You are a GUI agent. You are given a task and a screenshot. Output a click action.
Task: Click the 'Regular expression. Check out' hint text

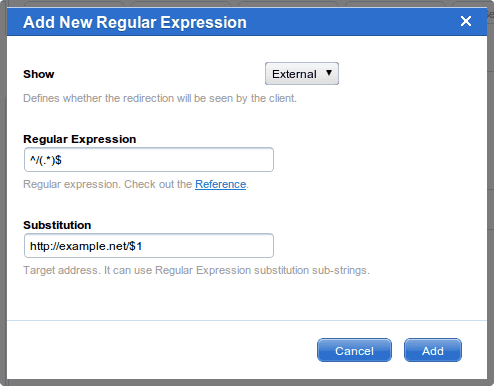[x=108, y=184]
